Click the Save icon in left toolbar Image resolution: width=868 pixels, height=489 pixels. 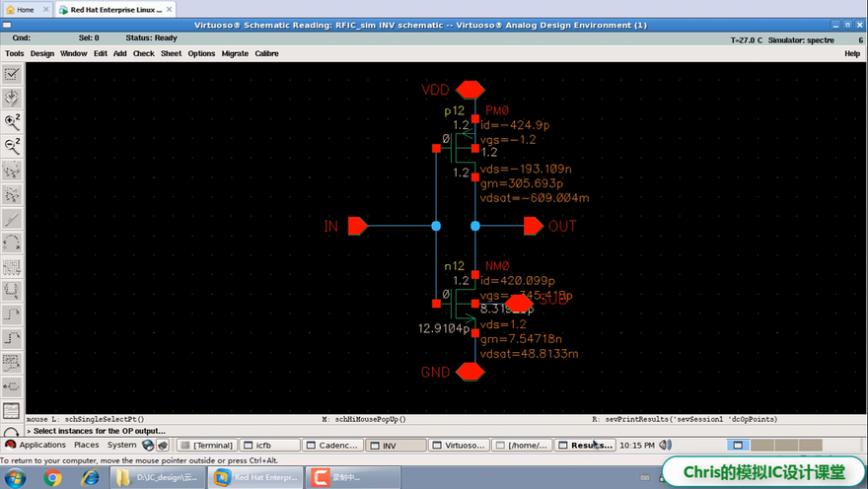pyautogui.click(x=12, y=98)
